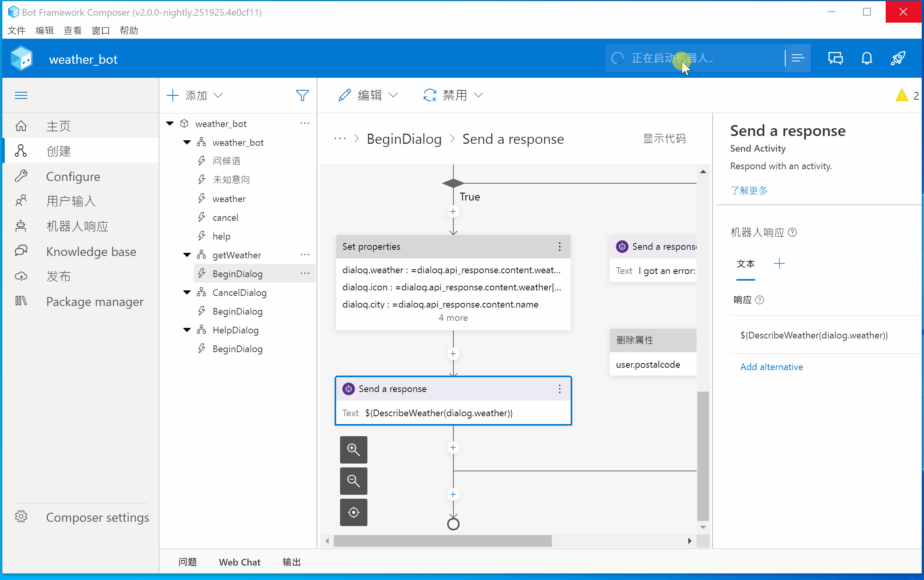Zoom out on the flow canvas
Screen dimensions: 924x580
(x=353, y=481)
